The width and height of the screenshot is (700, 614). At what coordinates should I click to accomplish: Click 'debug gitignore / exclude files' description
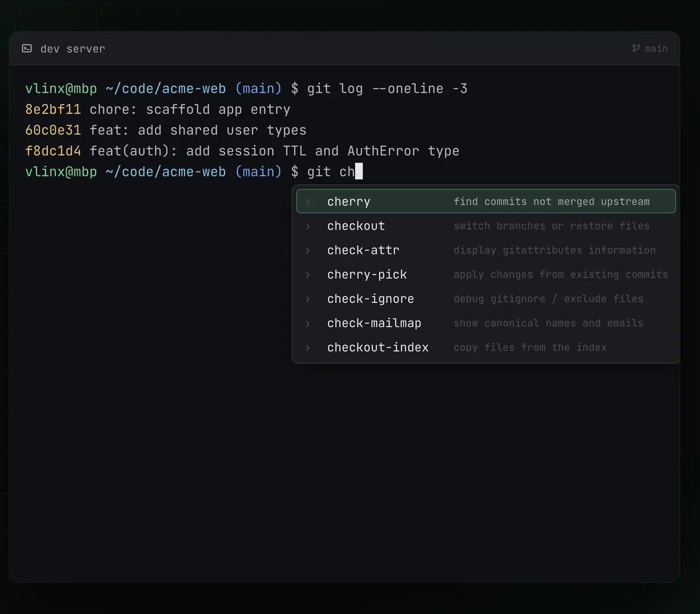(x=549, y=299)
